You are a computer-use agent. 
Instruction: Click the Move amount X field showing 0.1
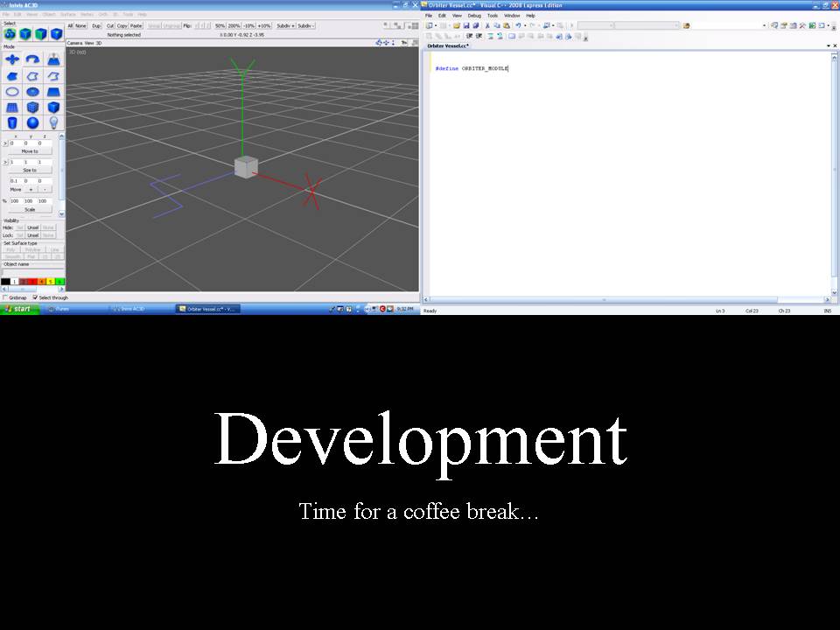(15, 181)
